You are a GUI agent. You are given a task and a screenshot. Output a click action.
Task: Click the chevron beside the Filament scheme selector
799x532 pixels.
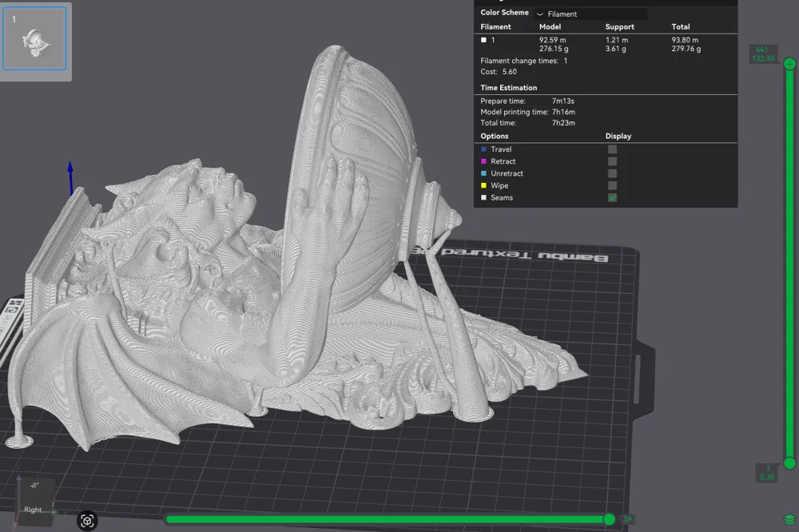pyautogui.click(x=540, y=14)
